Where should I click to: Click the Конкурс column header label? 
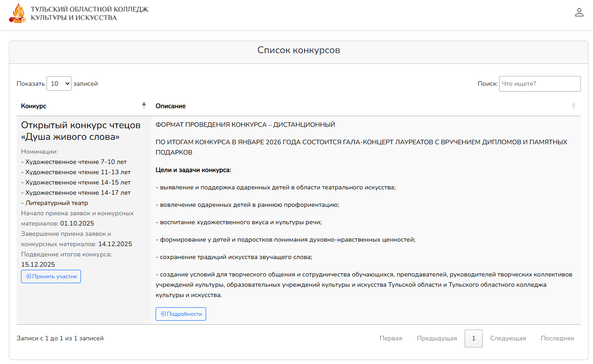pyautogui.click(x=34, y=106)
